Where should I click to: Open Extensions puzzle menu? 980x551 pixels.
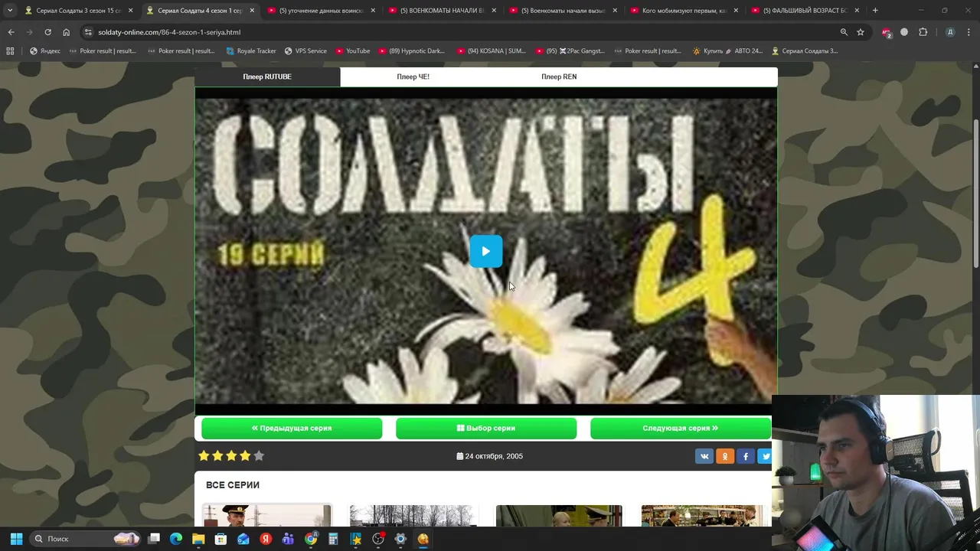[x=923, y=32]
